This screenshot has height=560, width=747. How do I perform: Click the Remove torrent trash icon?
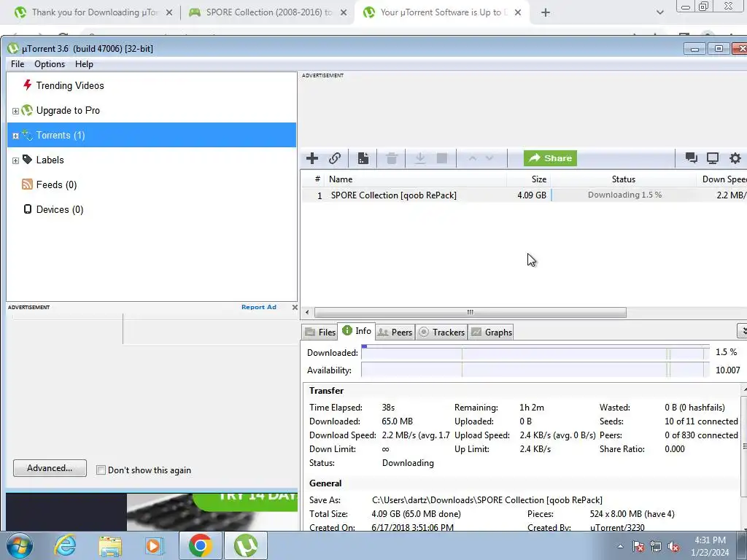[x=392, y=158]
